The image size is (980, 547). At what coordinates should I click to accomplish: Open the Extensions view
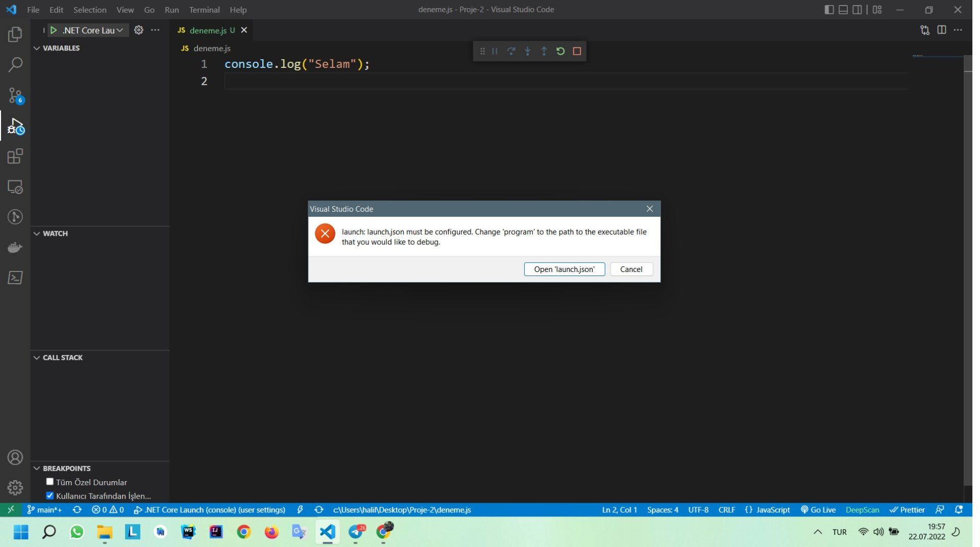coord(15,156)
